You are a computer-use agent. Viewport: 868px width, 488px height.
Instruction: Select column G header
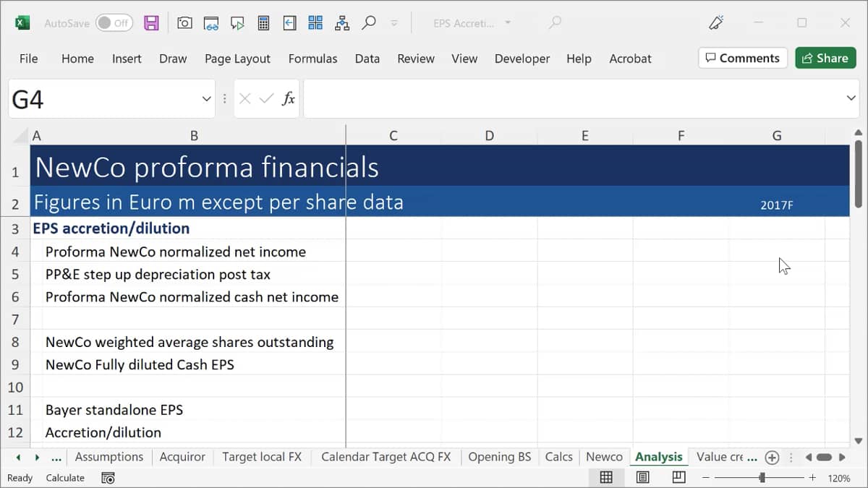click(777, 135)
